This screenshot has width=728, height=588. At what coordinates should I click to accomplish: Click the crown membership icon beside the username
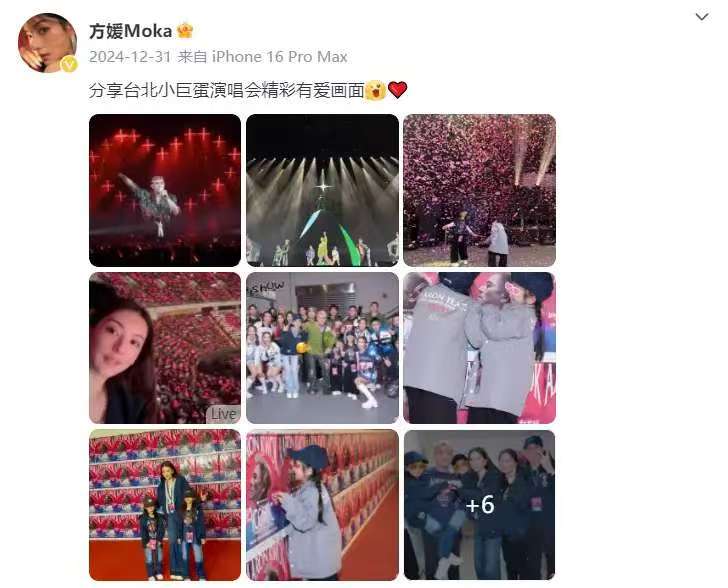point(185,31)
